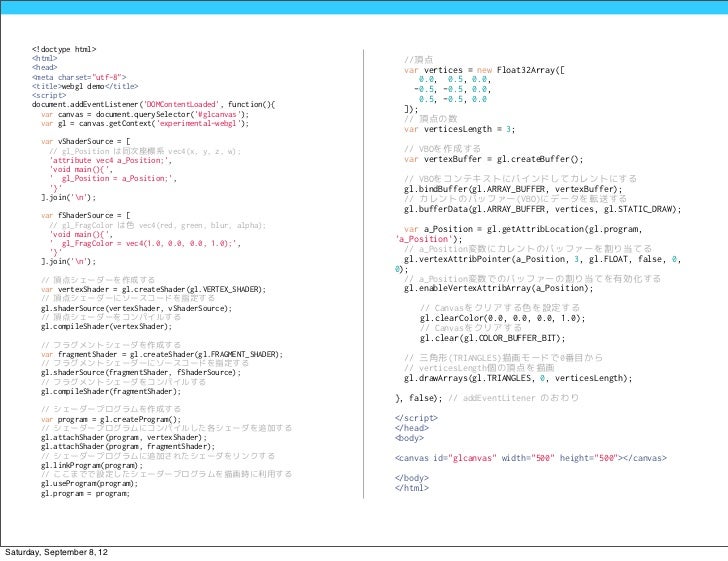
Task: Click the document.addEventListener('DOMContentLoaded' line
Action: pos(154,104)
